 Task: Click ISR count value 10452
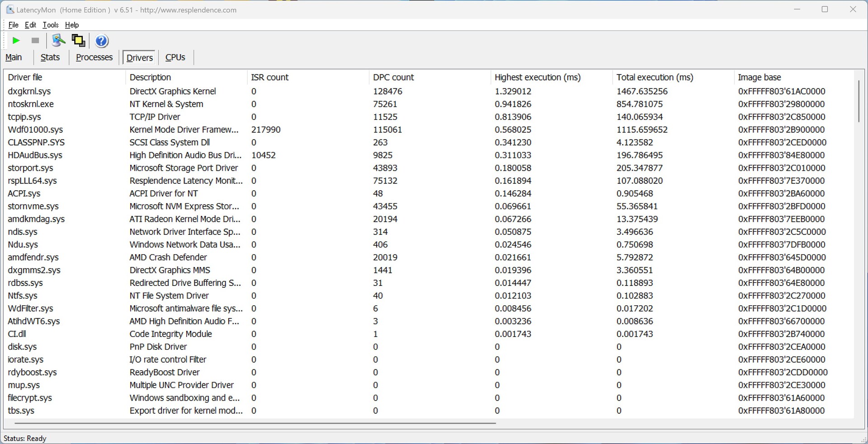click(264, 155)
